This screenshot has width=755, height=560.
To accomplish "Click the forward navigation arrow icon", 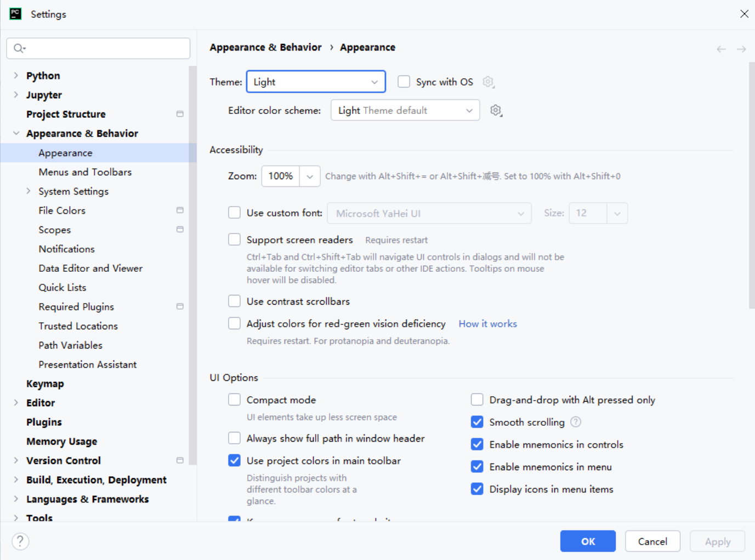I will click(741, 49).
